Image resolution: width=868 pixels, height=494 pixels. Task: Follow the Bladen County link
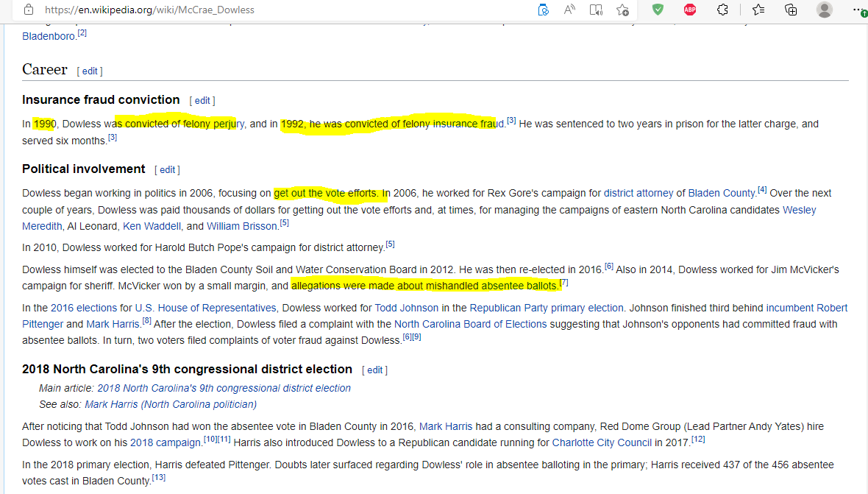point(722,193)
